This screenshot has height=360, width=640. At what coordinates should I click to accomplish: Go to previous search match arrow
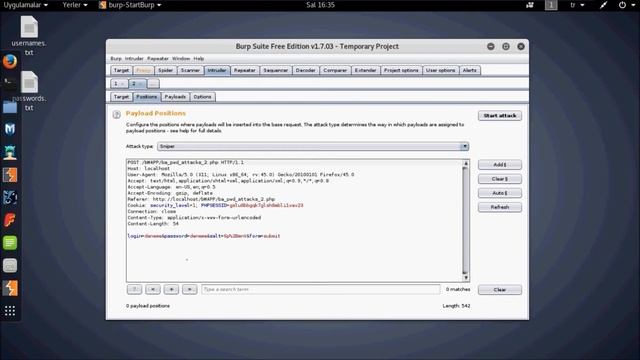153,289
